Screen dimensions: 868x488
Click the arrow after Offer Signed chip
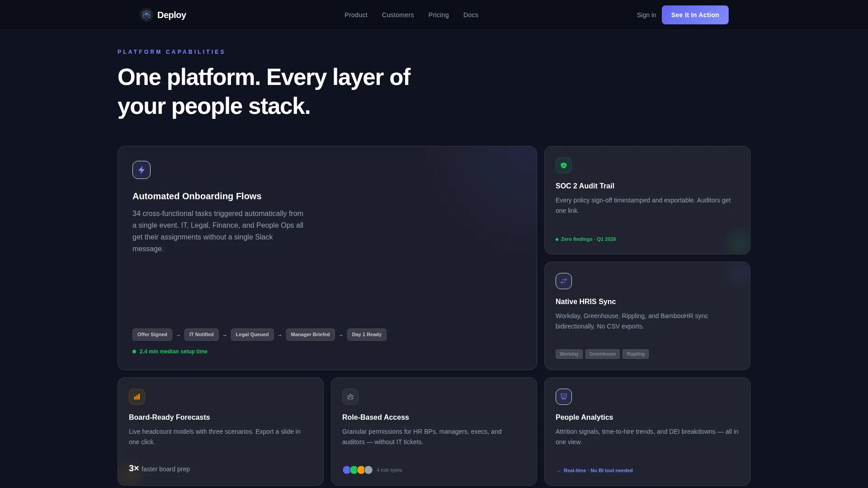pos(178,335)
